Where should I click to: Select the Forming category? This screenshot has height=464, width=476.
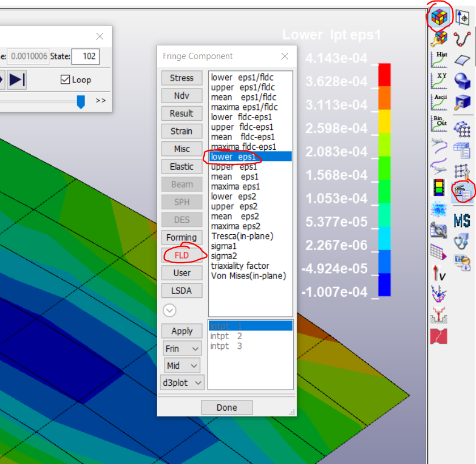(182, 237)
